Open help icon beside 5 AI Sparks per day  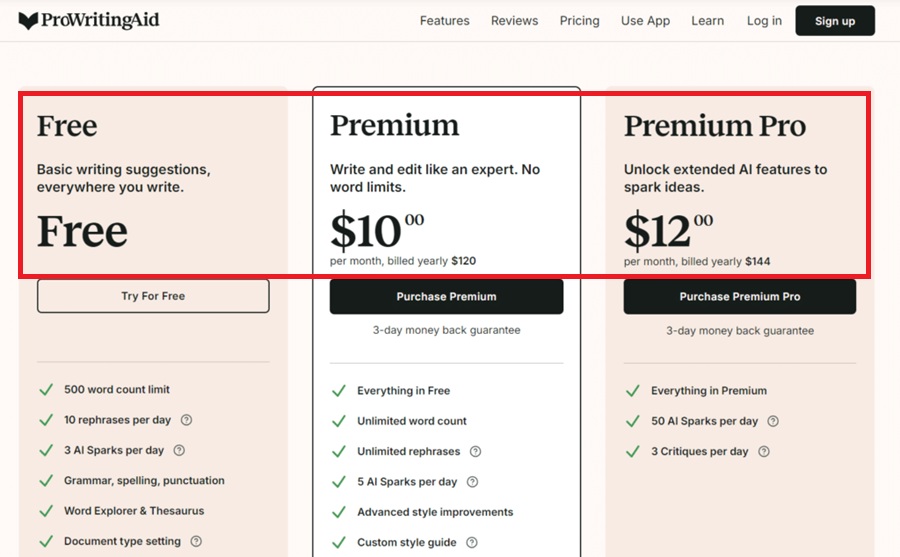472,482
